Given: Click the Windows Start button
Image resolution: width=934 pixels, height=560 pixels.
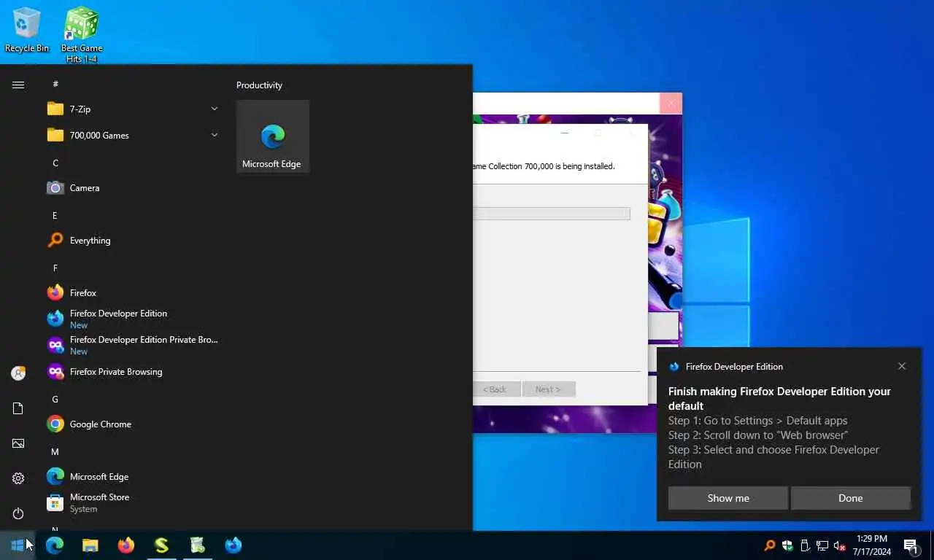Looking at the screenshot, I should pos(18,545).
